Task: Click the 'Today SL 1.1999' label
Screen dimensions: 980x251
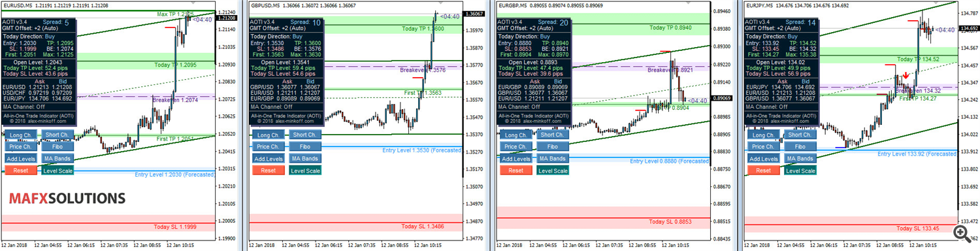Action: coord(175,226)
